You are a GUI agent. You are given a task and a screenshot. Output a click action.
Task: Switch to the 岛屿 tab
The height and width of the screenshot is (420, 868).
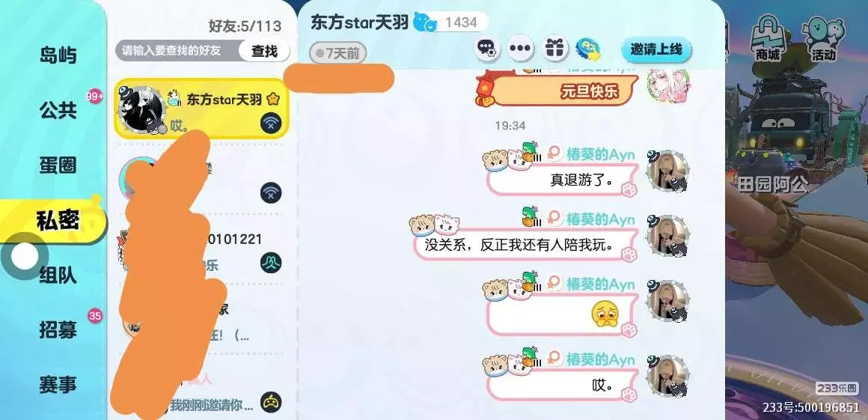(x=58, y=55)
